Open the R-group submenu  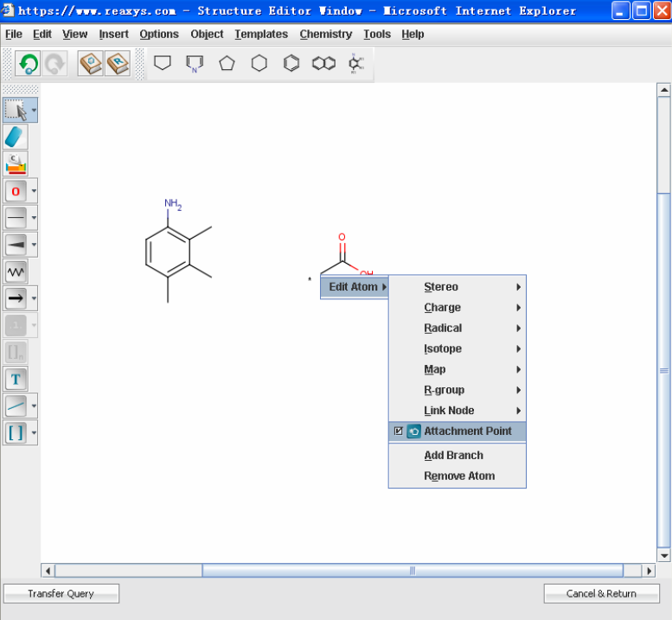click(x=458, y=389)
